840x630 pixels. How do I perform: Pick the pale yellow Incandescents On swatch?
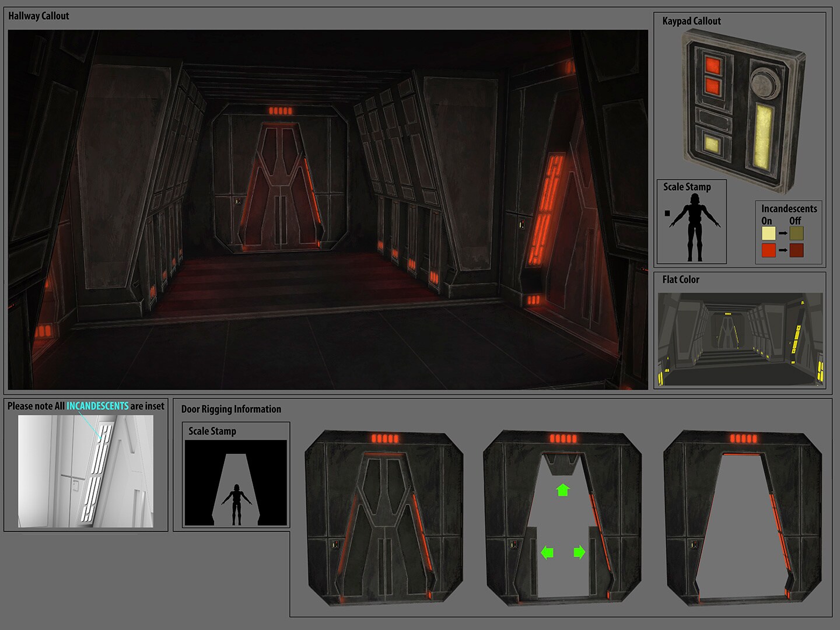[x=769, y=233]
